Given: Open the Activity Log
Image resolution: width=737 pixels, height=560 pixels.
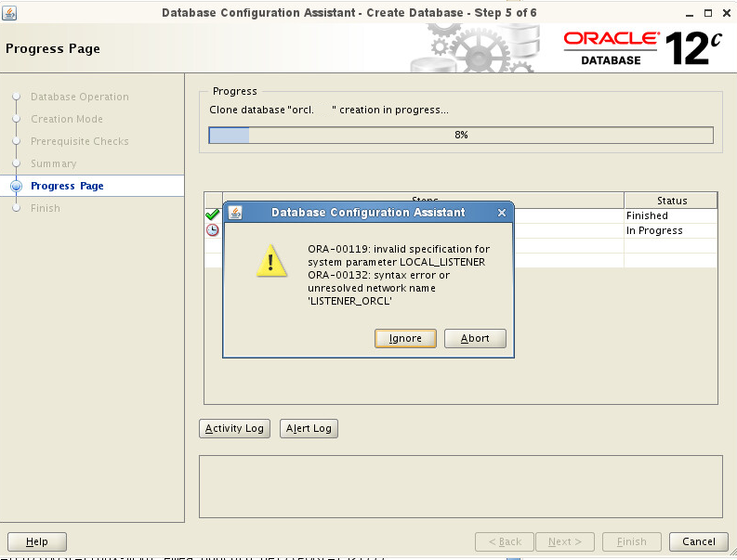Looking at the screenshot, I should (234, 428).
